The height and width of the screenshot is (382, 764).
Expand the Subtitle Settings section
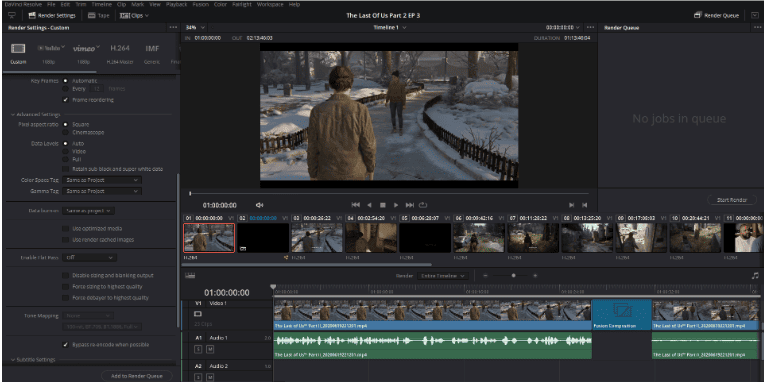tap(33, 360)
